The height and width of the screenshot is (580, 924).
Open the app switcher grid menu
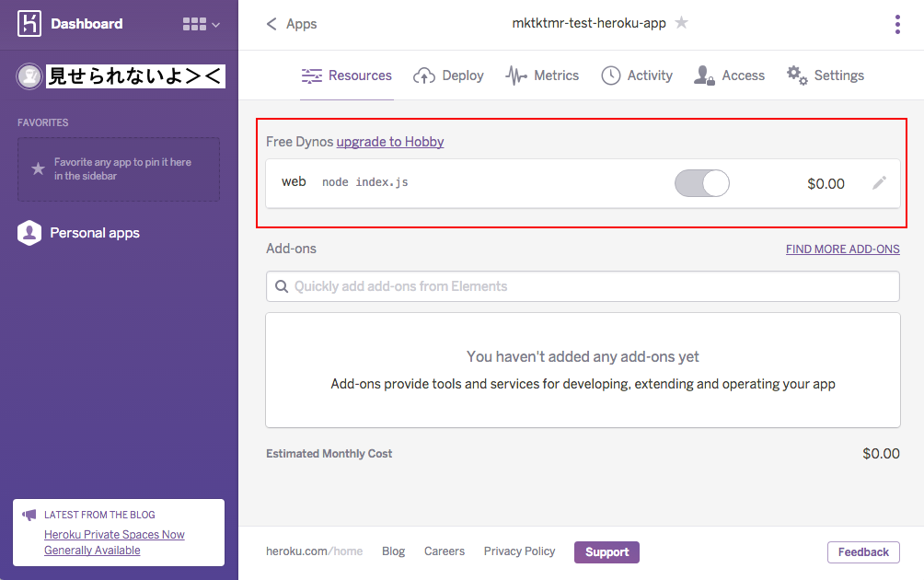pos(201,24)
